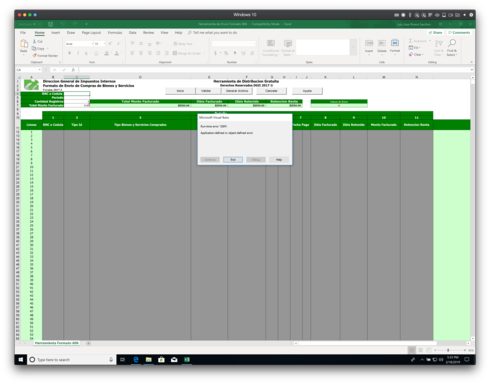Screen dimensions: 490x384
Task: Select the Format Painter tool
Action: [45, 56]
